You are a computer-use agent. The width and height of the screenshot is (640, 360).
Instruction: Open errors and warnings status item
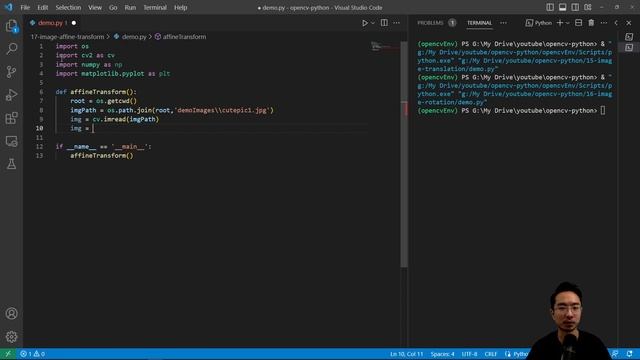32,354
